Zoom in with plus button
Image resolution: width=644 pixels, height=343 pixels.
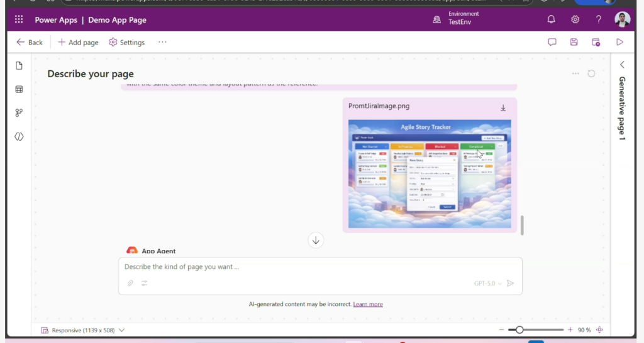pyautogui.click(x=570, y=329)
